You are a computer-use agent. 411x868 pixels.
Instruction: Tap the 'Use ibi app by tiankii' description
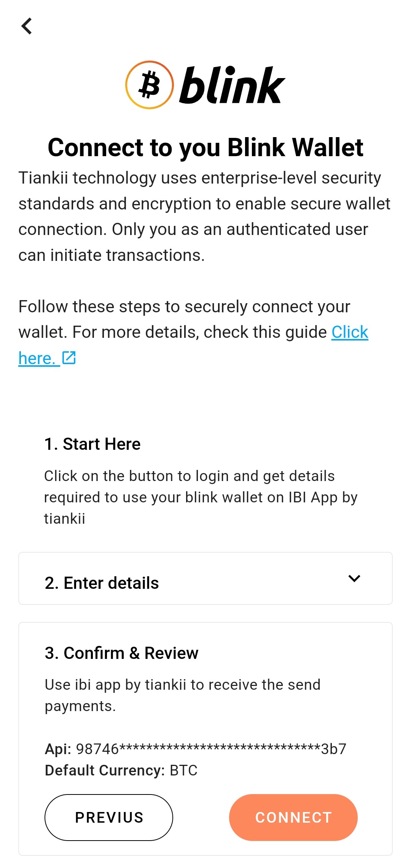183,695
